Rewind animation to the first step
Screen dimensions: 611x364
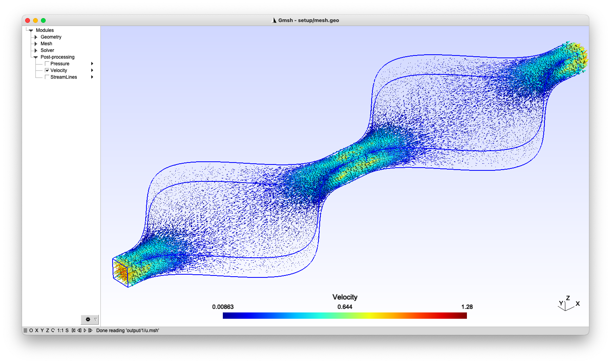(x=74, y=331)
